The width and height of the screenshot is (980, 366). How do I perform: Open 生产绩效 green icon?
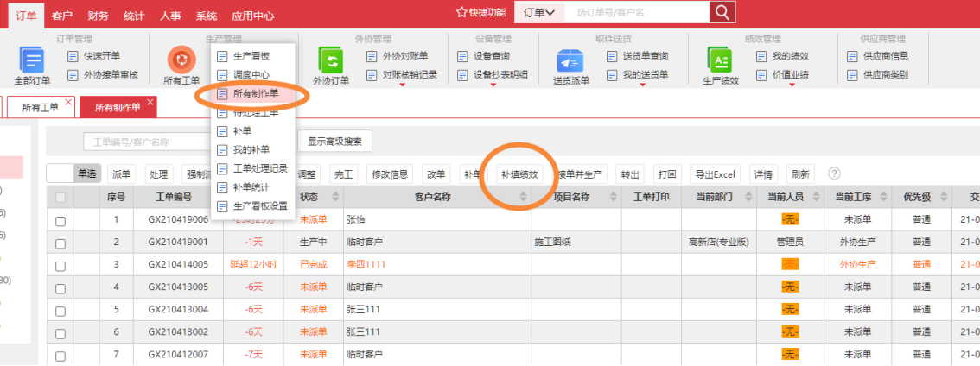[x=720, y=60]
